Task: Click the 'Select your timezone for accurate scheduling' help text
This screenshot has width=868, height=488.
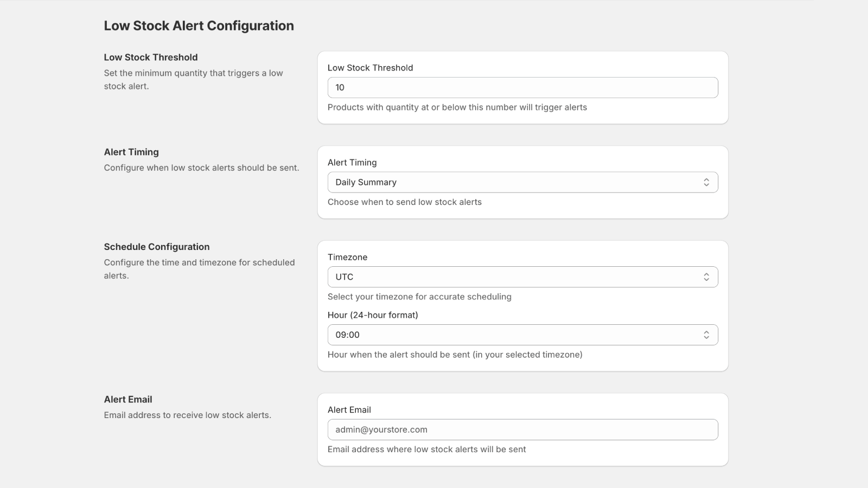Action: tap(419, 297)
